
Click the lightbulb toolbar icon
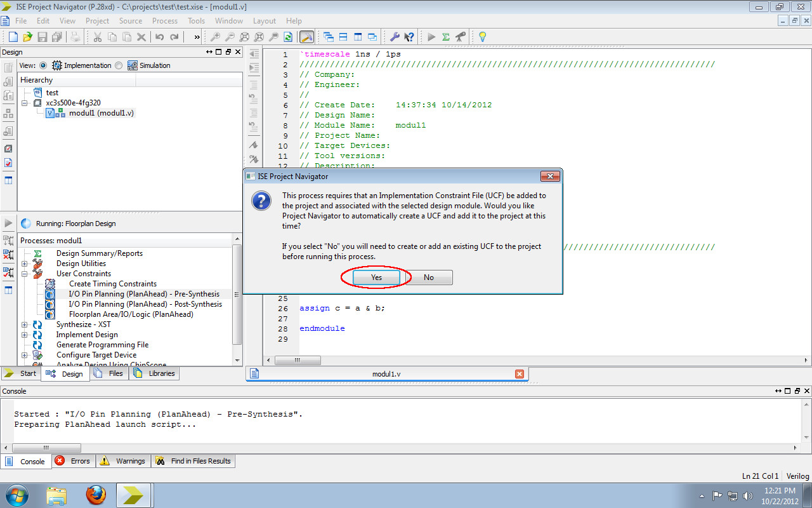(483, 37)
